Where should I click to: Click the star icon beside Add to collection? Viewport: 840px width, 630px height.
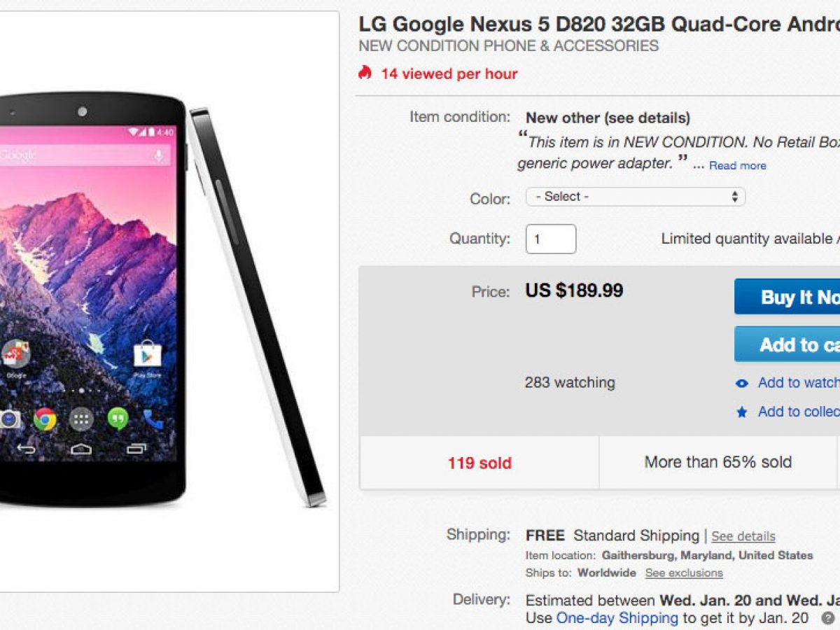point(742,412)
